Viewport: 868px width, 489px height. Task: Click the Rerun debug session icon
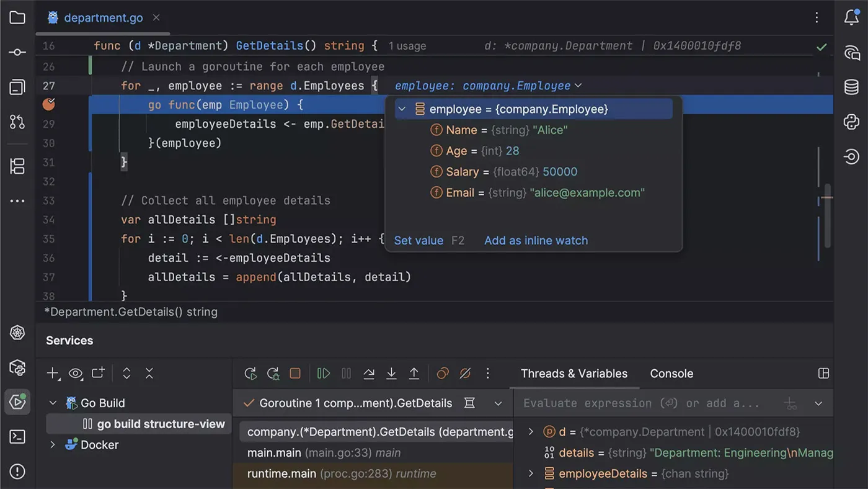pyautogui.click(x=250, y=373)
